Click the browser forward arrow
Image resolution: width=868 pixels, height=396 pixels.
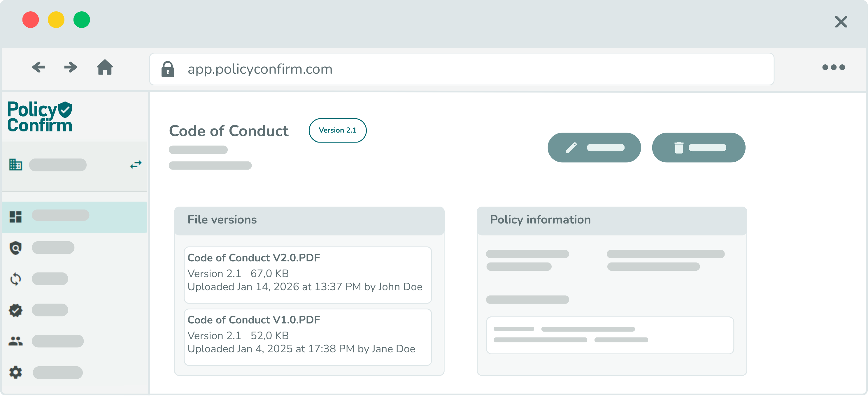click(71, 67)
